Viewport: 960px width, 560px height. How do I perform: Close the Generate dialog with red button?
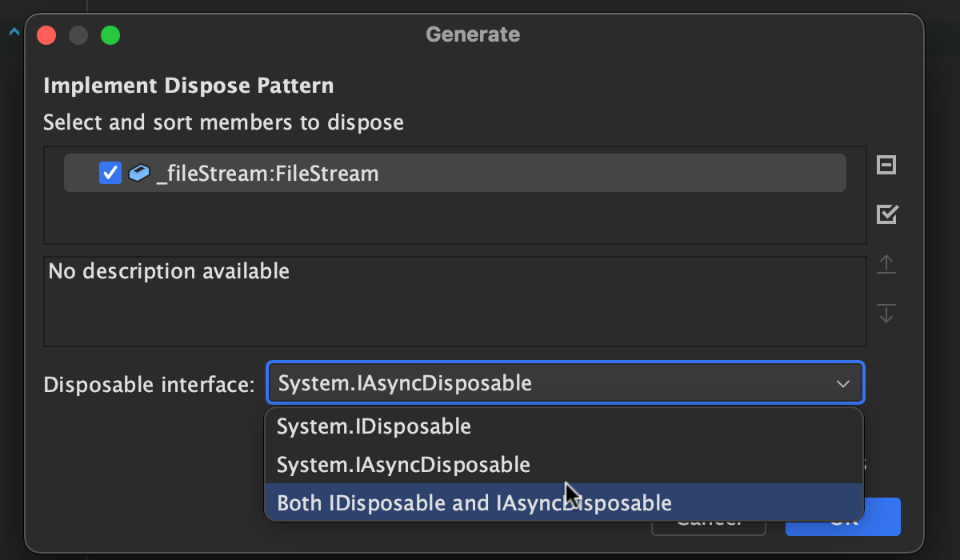pyautogui.click(x=46, y=35)
